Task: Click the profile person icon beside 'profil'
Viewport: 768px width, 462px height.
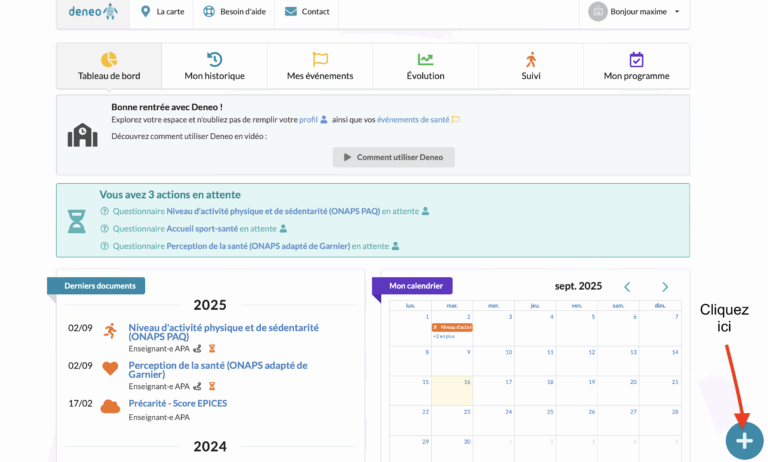Action: 324,120
